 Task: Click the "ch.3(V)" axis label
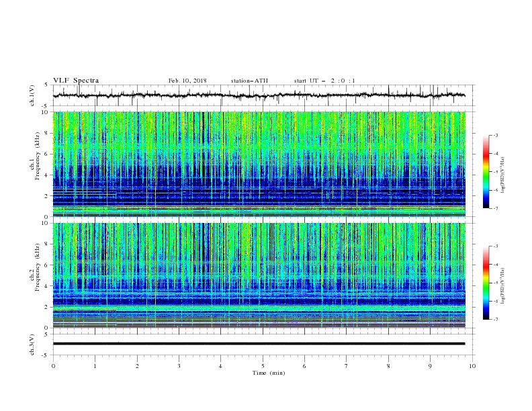32,345
